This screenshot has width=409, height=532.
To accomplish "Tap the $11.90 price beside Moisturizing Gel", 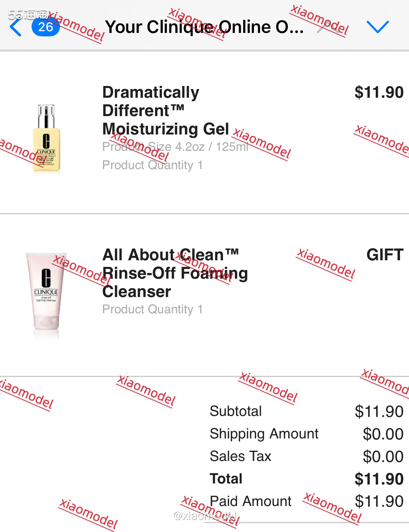I will (379, 93).
